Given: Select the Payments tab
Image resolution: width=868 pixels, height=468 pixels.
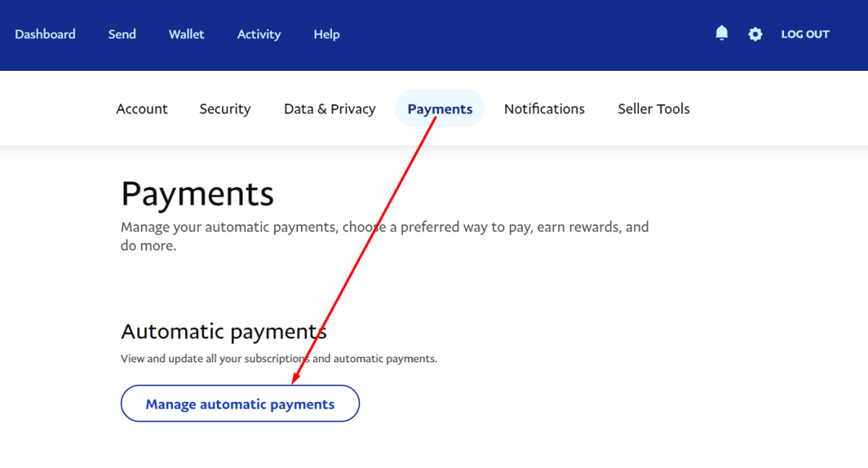Looking at the screenshot, I should click(440, 109).
